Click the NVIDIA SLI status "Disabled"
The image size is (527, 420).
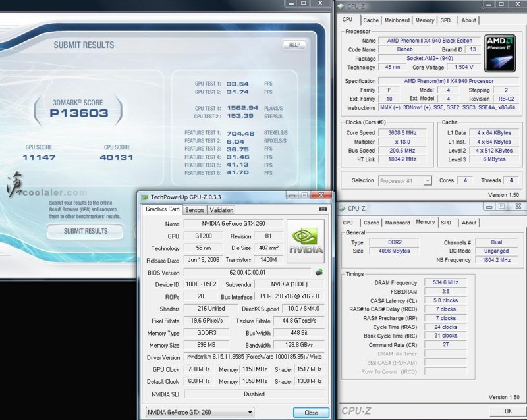tap(254, 394)
